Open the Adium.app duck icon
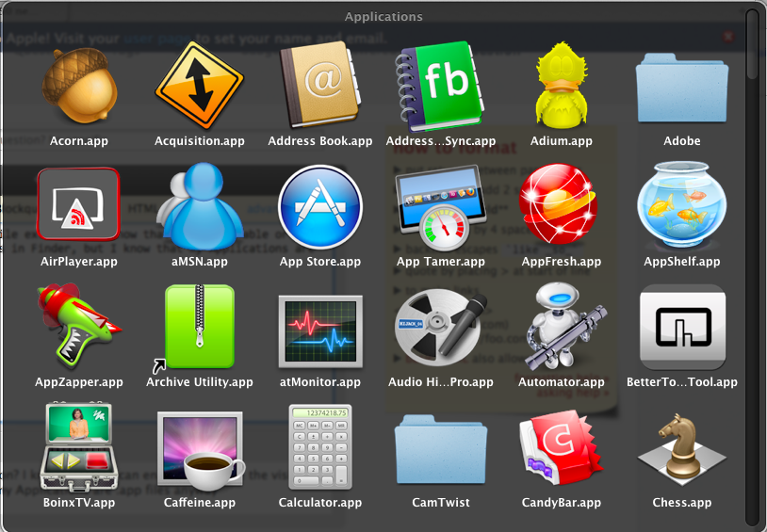The width and height of the screenshot is (767, 532). [x=562, y=85]
